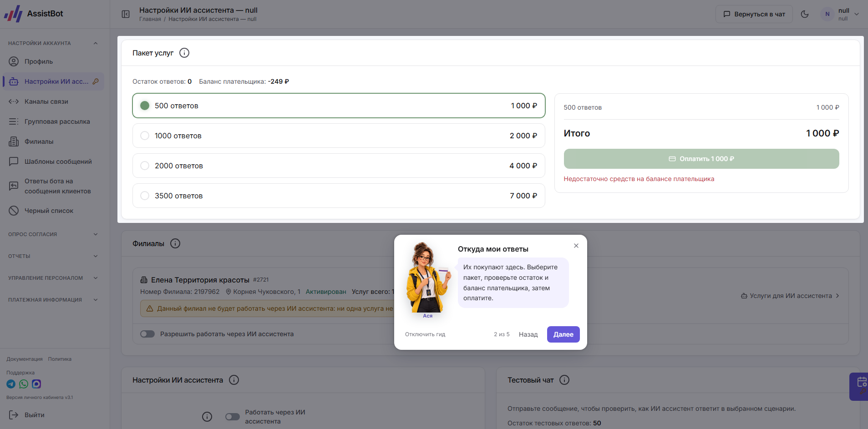
Task: Expand Платежная информация sidebar section
Action: (53, 300)
